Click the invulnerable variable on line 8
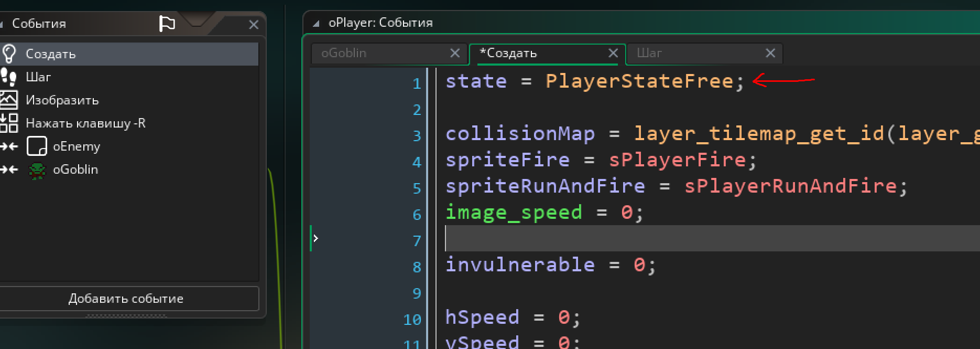Image resolution: width=980 pixels, height=349 pixels. coord(520,265)
